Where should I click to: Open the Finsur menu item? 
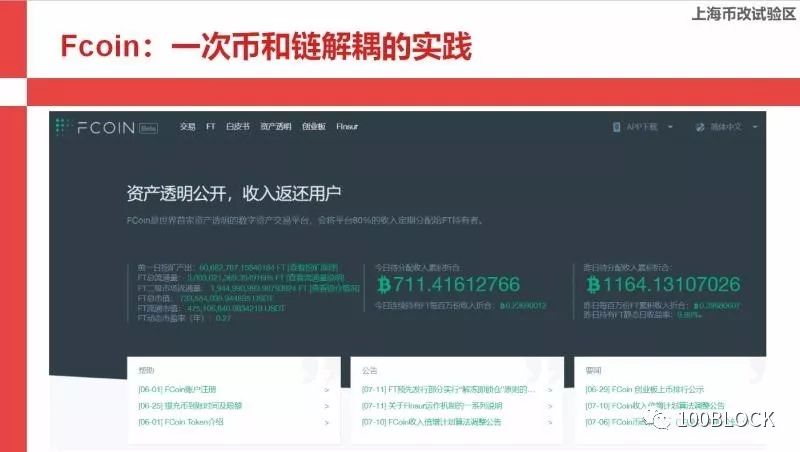pyautogui.click(x=347, y=127)
